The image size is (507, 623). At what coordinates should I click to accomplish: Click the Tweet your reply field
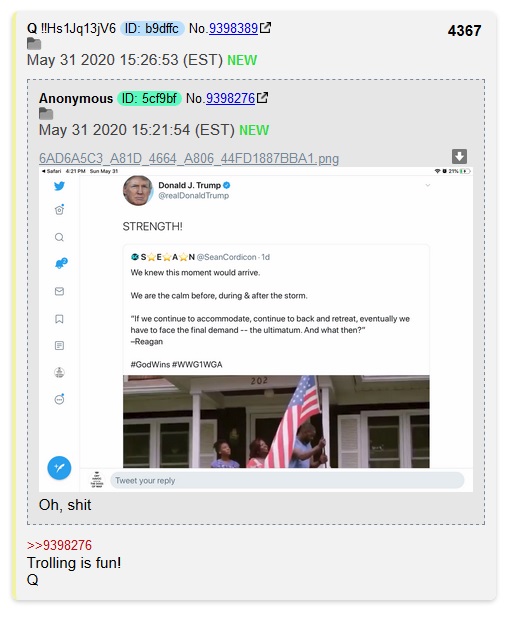pyautogui.click(x=287, y=480)
